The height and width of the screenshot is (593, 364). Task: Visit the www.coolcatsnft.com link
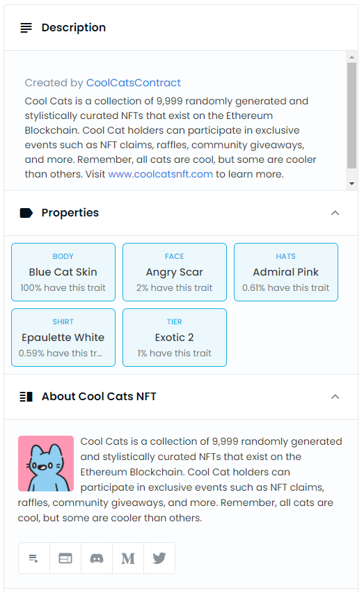[161, 174]
